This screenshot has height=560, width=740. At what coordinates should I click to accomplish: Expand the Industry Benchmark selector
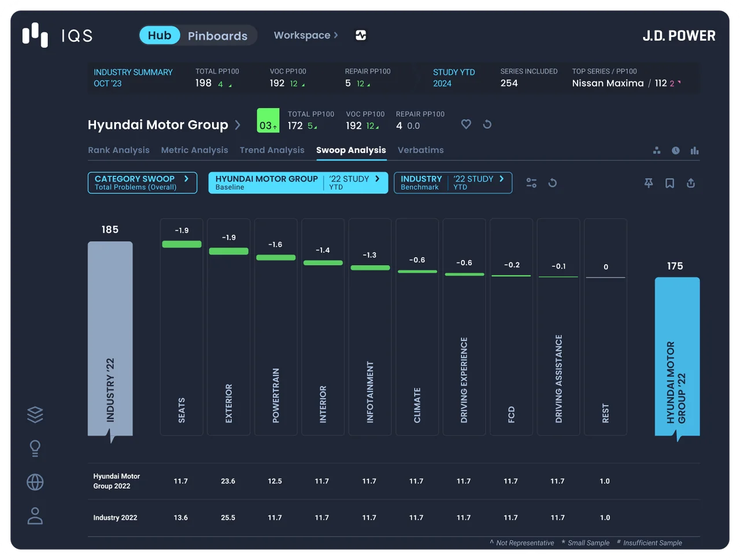453,183
